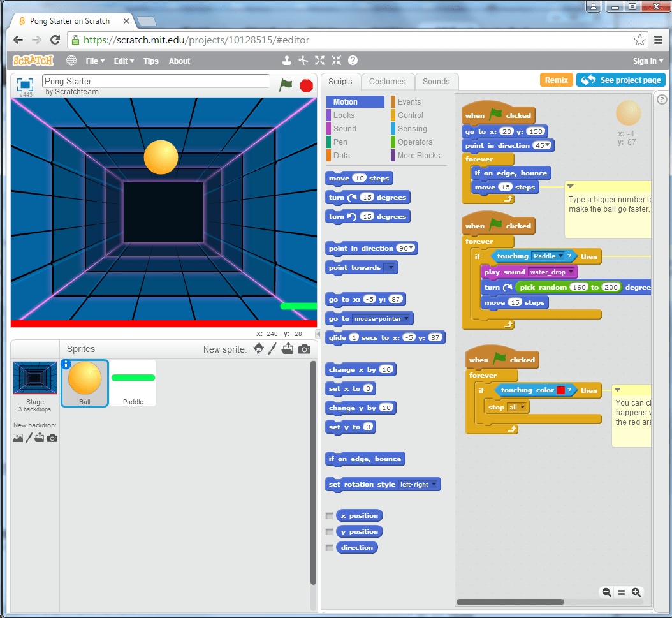Screen dimensions: 672x618
Task: Select the Duplicate stamp tool
Action: [287, 61]
